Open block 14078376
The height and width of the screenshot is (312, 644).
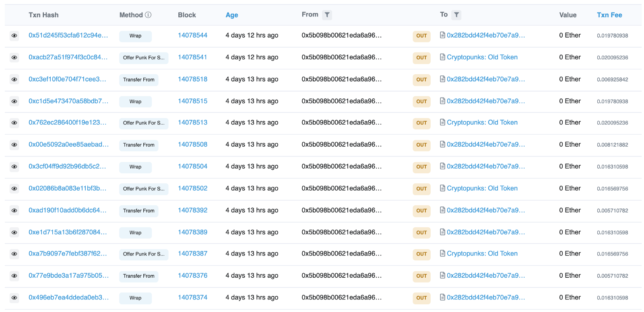(x=192, y=275)
